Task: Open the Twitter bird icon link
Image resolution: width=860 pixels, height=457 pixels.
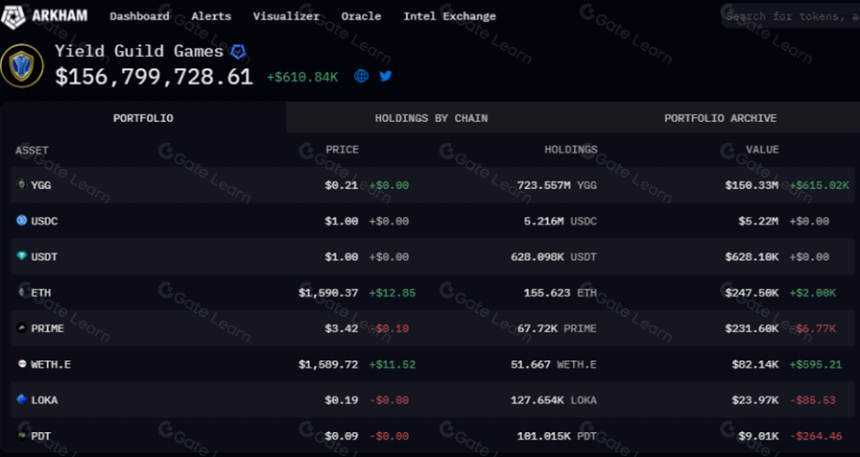Action: pos(386,76)
